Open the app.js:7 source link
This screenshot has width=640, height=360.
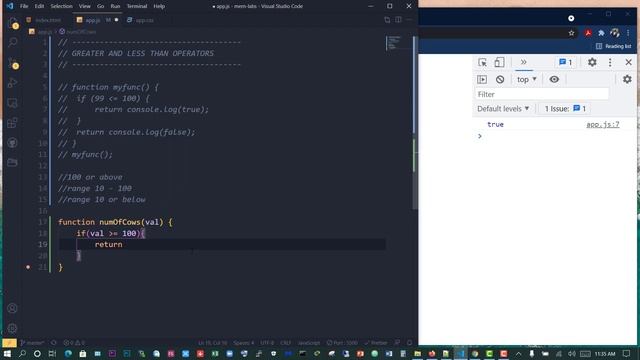tap(602, 124)
